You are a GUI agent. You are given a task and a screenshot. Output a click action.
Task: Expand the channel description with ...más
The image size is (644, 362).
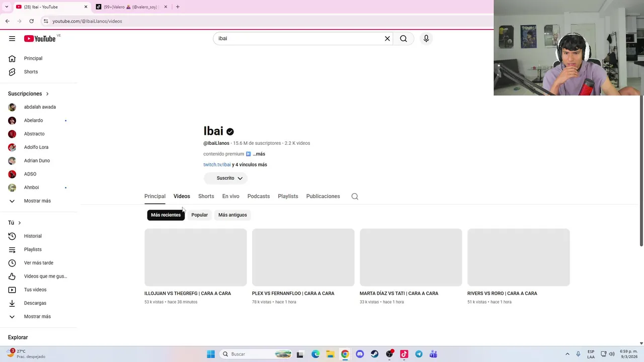point(259,154)
